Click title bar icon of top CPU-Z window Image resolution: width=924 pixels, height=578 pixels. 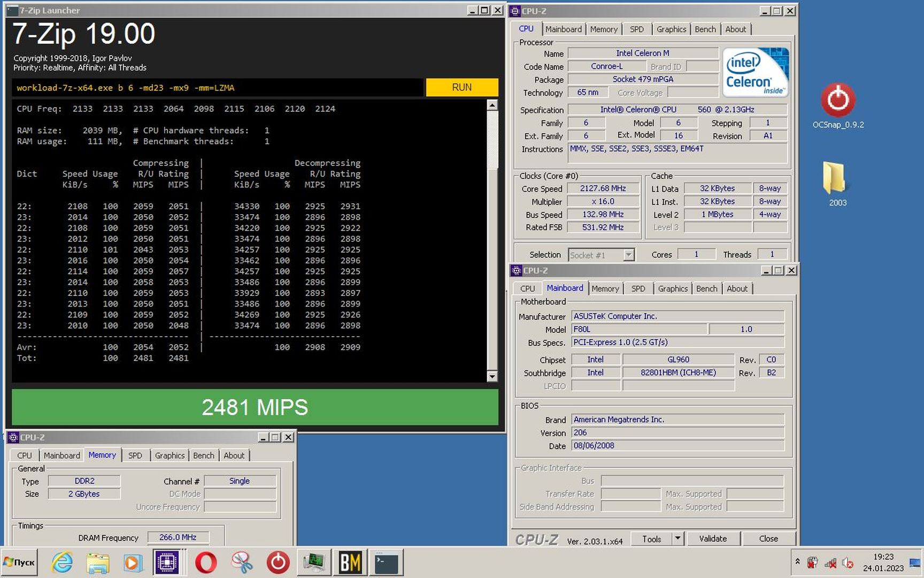tap(515, 11)
